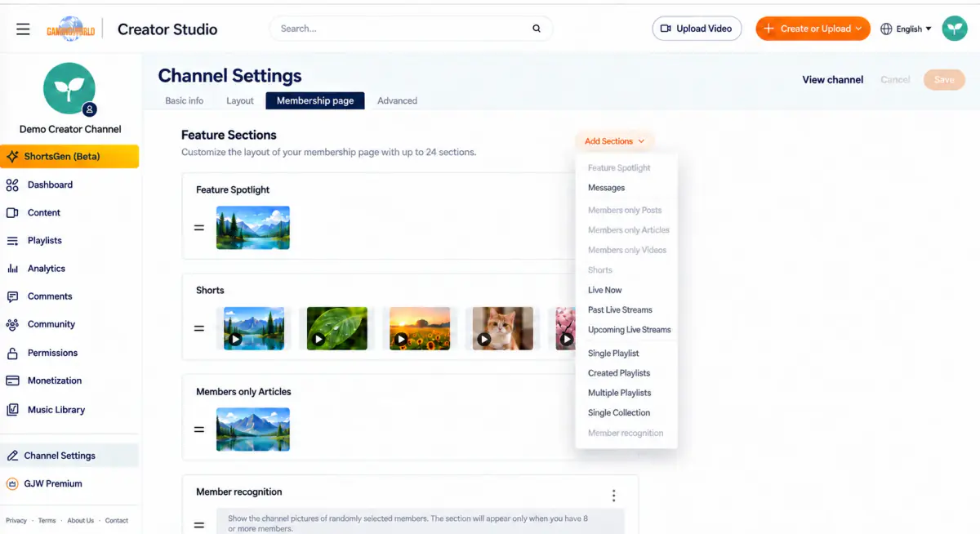Switch to Basic info tab
980x534 pixels.
[x=185, y=100]
